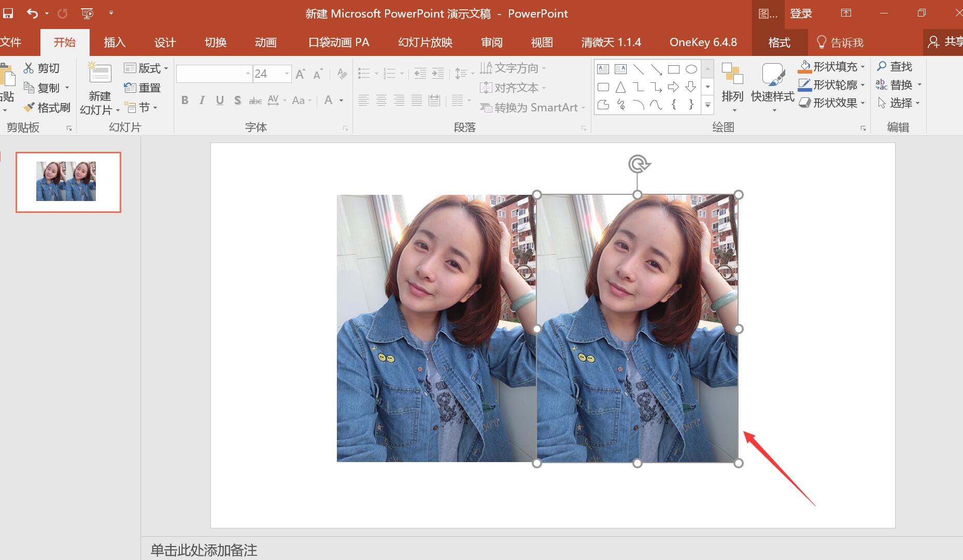Open the font name dropdown
963x560 pixels.
tap(248, 74)
